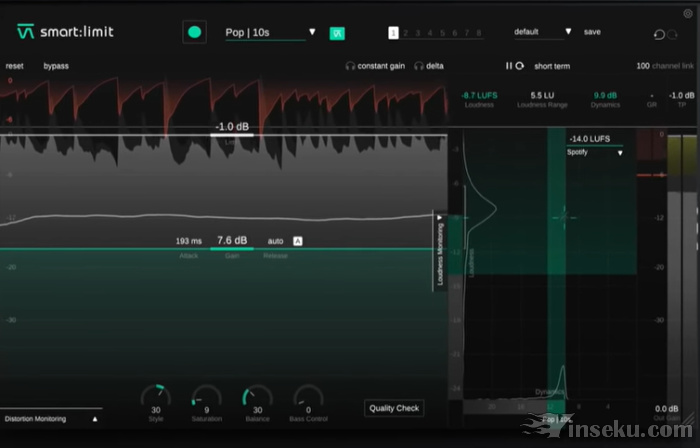This screenshot has height=448, width=700.
Task: Click the Quality Check button
Action: click(394, 407)
